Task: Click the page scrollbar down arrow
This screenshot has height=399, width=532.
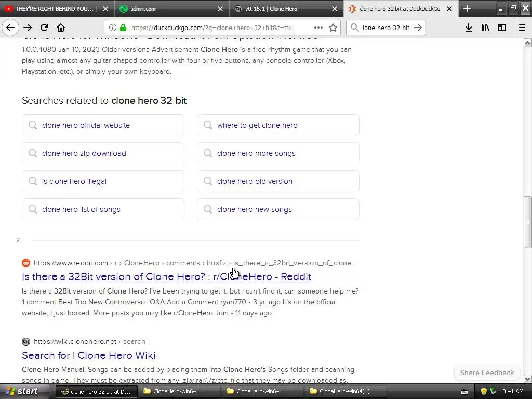Action: coord(527,379)
